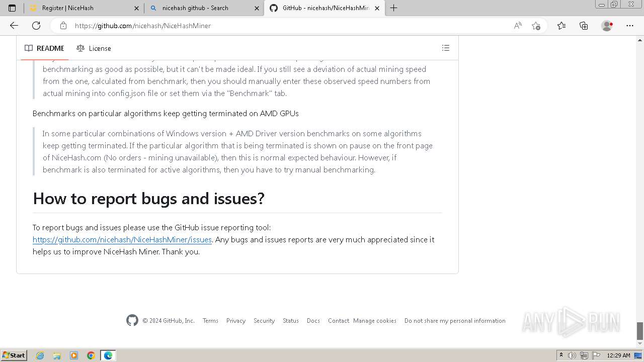The width and height of the screenshot is (644, 362).
Task: Click the page vertical scrollbar thumb
Action: coord(640,331)
